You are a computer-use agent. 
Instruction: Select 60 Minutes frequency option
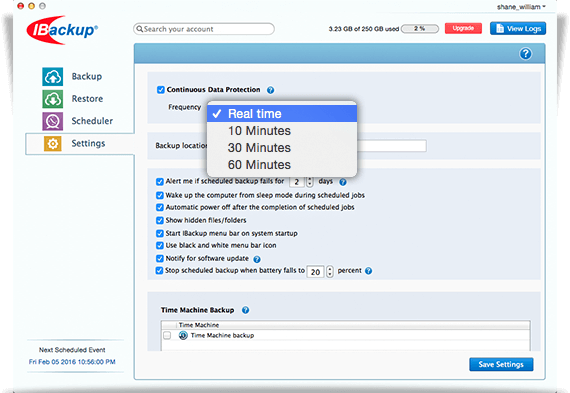coord(282,165)
